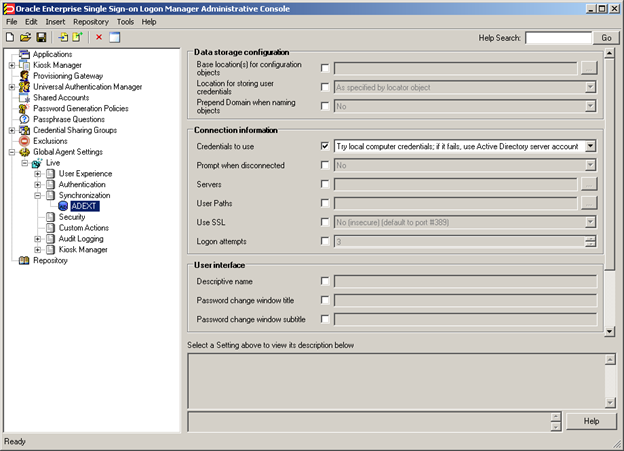Click the Credential Sharing Groups icon
Image resolution: width=624 pixels, height=451 pixels.
click(25, 130)
